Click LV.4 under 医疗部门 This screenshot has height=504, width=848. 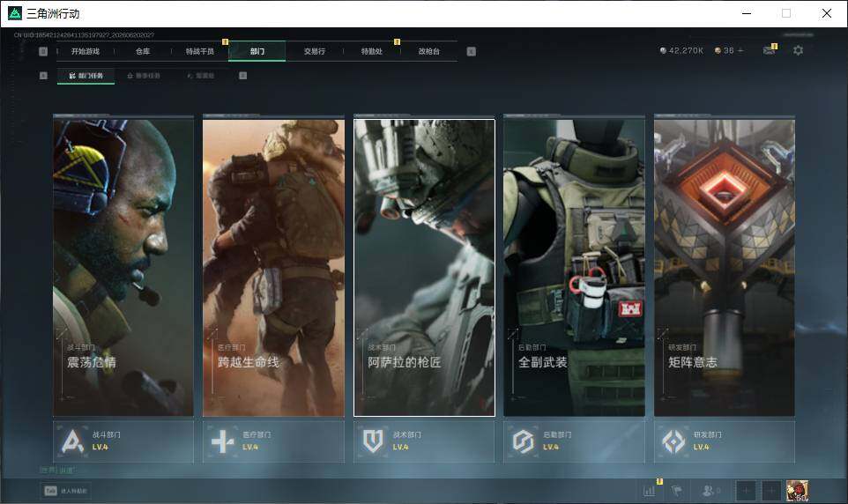250,448
